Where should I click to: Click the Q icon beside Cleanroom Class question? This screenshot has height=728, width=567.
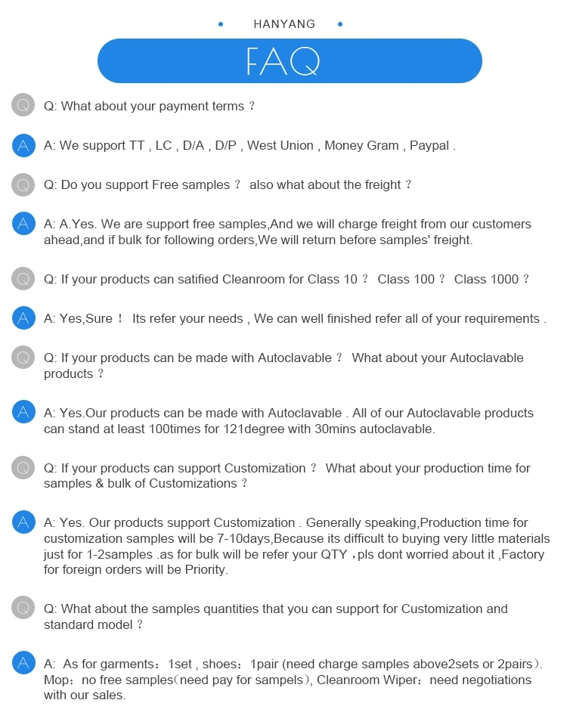pyautogui.click(x=23, y=279)
